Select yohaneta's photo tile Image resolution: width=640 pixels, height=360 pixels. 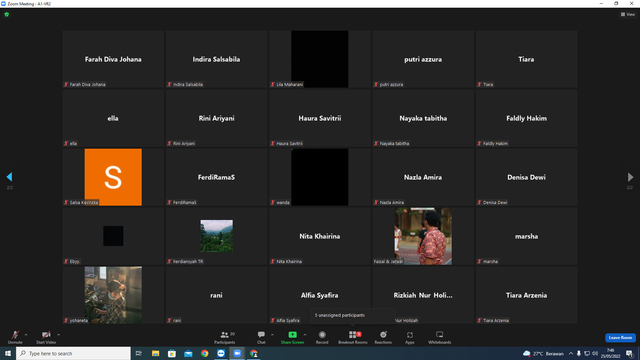coord(113,295)
